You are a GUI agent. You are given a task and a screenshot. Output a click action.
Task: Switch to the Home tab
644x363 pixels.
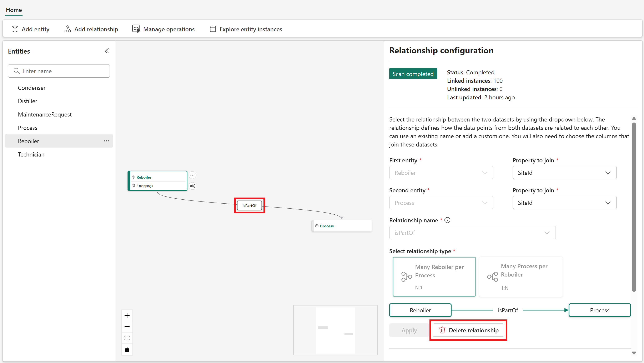[14, 10]
